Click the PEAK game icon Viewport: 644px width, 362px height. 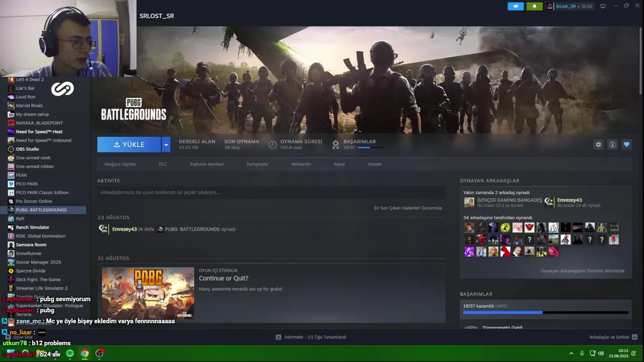[x=11, y=175]
